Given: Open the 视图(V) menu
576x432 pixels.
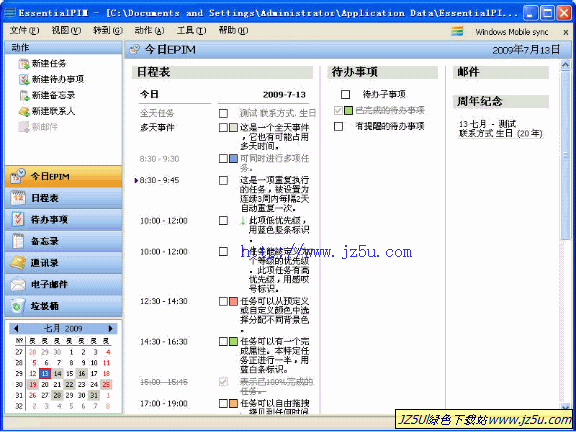Looking at the screenshot, I should (66, 30).
